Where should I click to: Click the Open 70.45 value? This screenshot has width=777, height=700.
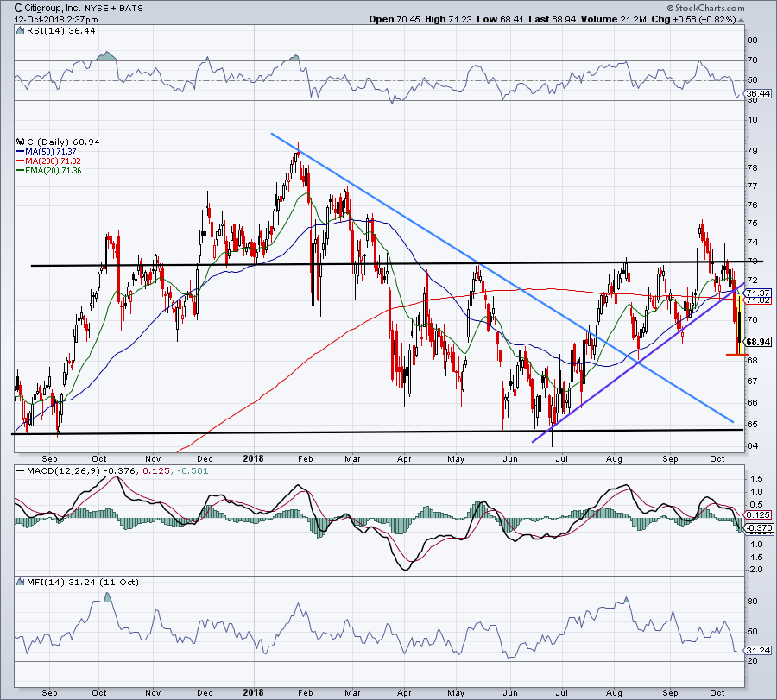pyautogui.click(x=395, y=19)
